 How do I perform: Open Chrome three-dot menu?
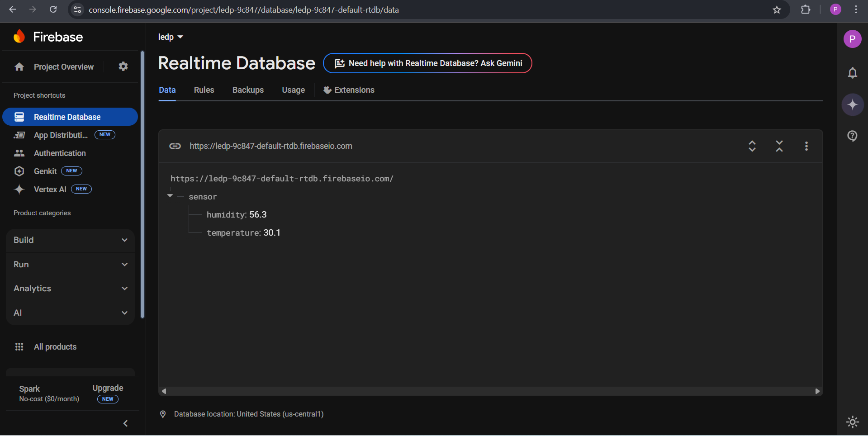click(856, 9)
